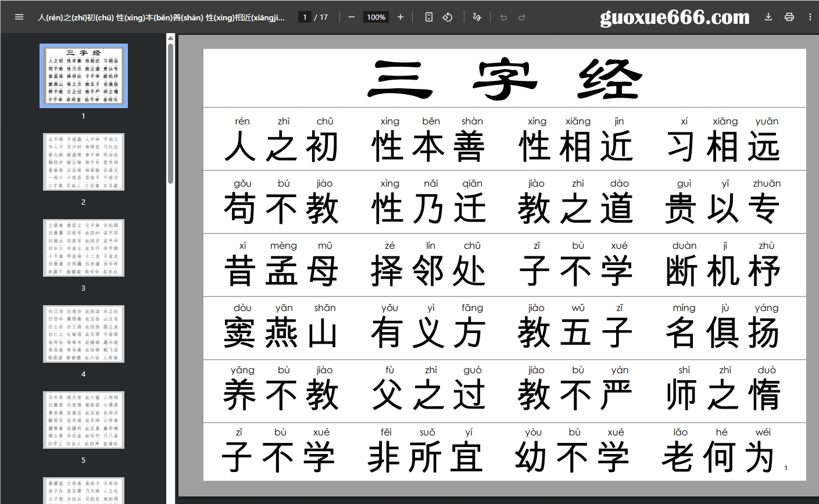Toggle the sidebar menu hamburger icon

[19, 17]
